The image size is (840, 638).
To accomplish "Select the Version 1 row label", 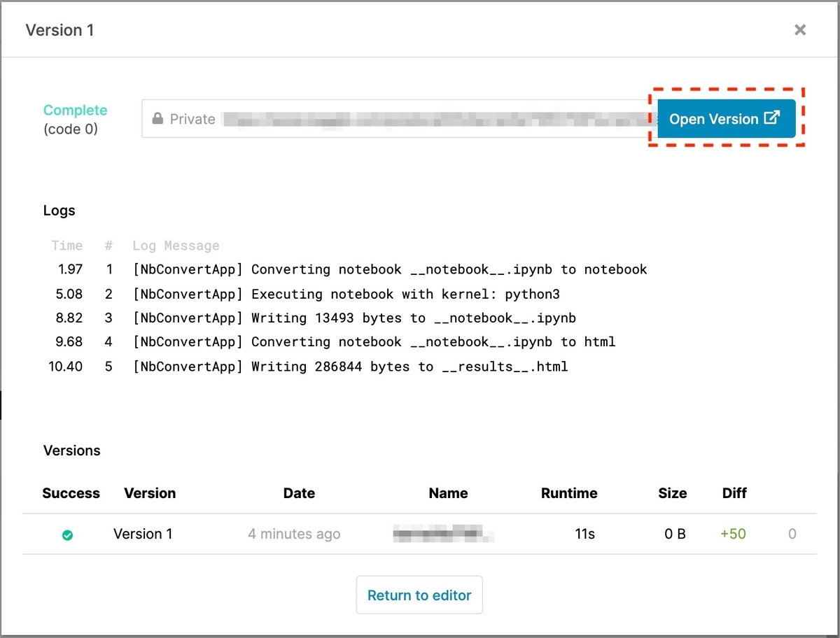I will click(143, 534).
